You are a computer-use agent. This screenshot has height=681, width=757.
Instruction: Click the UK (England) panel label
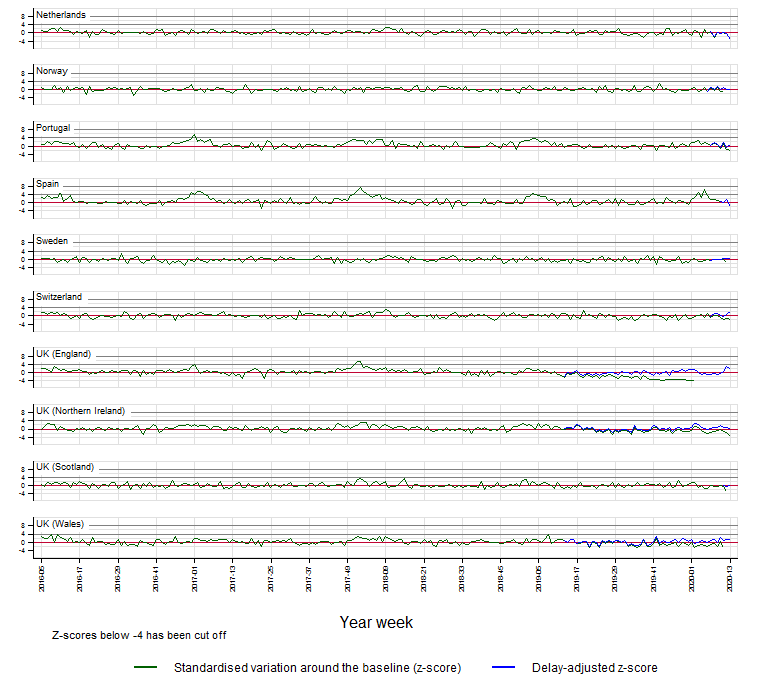63,354
